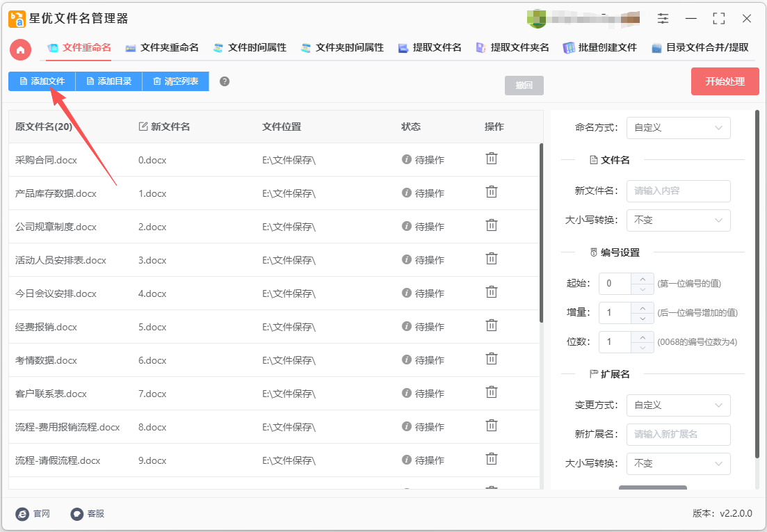767x532 pixels.
Task: Select file name 产品库存数据.docx
Action: [56, 193]
